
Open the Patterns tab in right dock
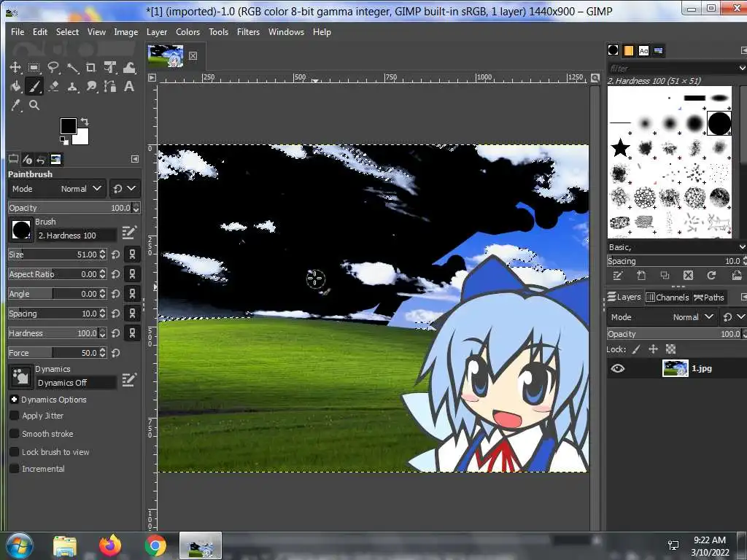click(x=628, y=50)
